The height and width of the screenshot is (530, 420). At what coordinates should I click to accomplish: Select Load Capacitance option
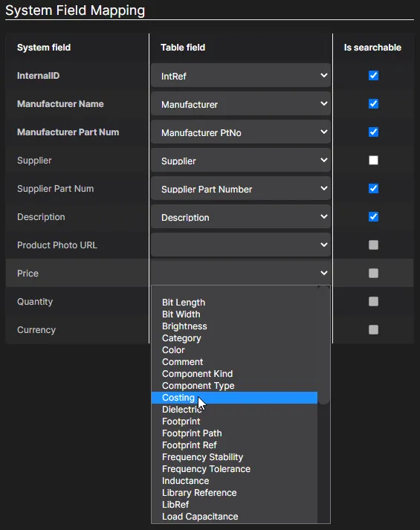pyautogui.click(x=234, y=517)
